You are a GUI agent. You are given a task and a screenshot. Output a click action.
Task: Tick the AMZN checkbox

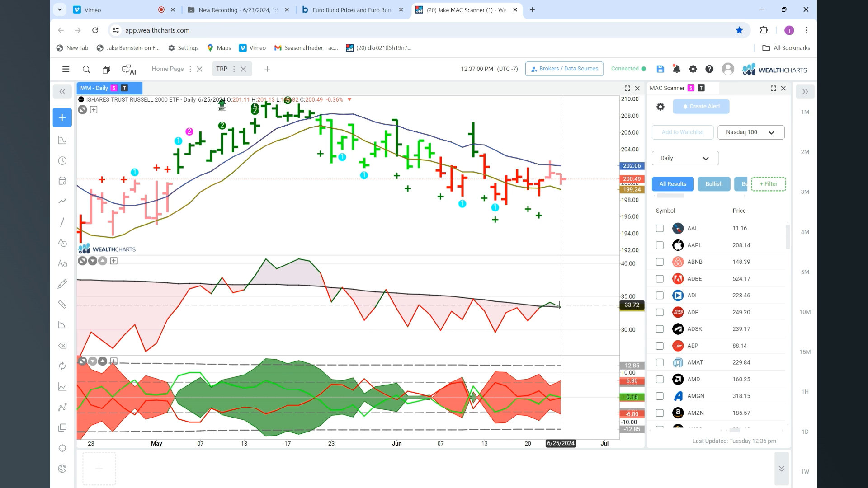coord(660,413)
